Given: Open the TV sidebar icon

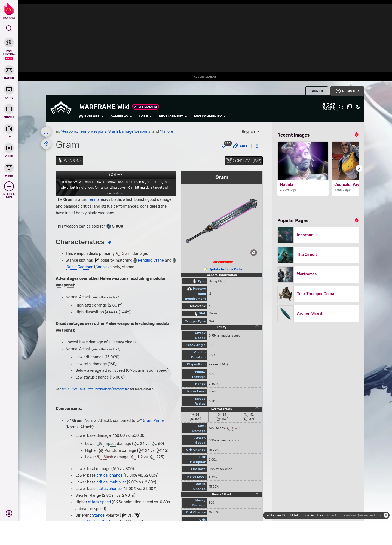Looking at the screenshot, I should coord(9,129).
